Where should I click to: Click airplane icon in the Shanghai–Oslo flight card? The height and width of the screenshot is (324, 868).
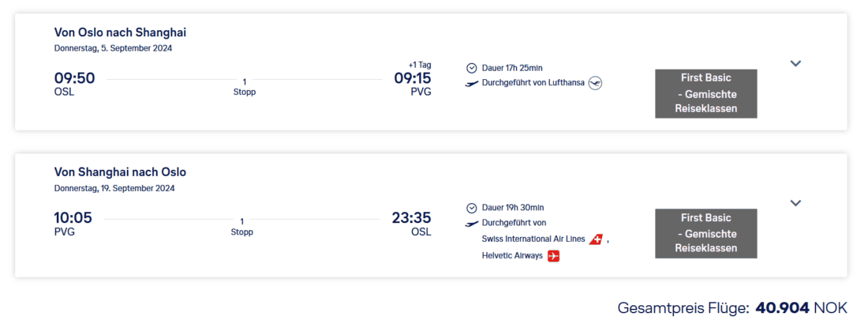coord(472,224)
